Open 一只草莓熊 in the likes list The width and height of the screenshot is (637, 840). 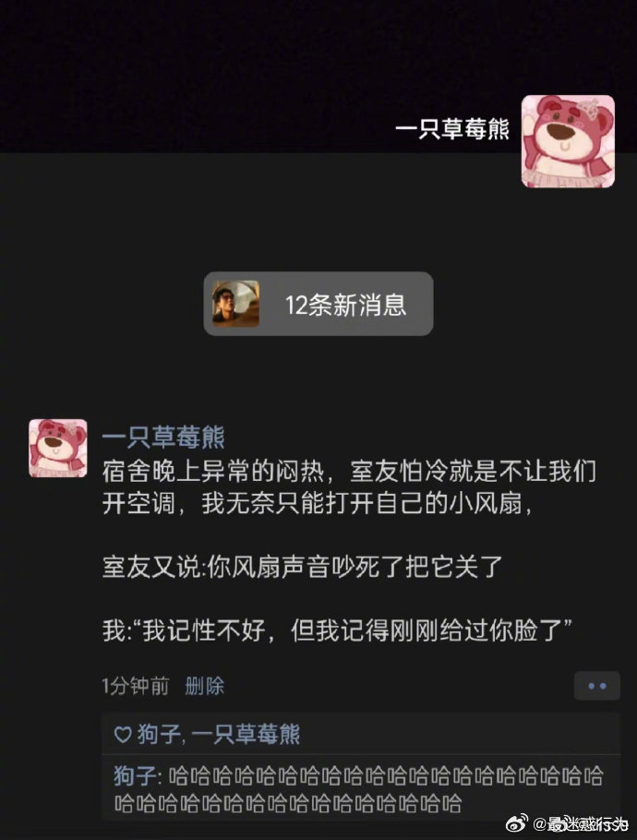point(246,734)
